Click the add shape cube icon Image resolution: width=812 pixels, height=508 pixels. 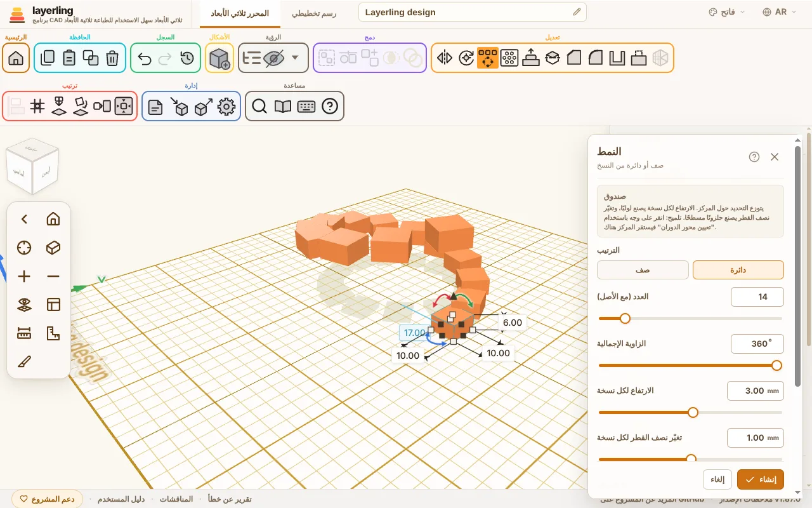tap(219, 58)
